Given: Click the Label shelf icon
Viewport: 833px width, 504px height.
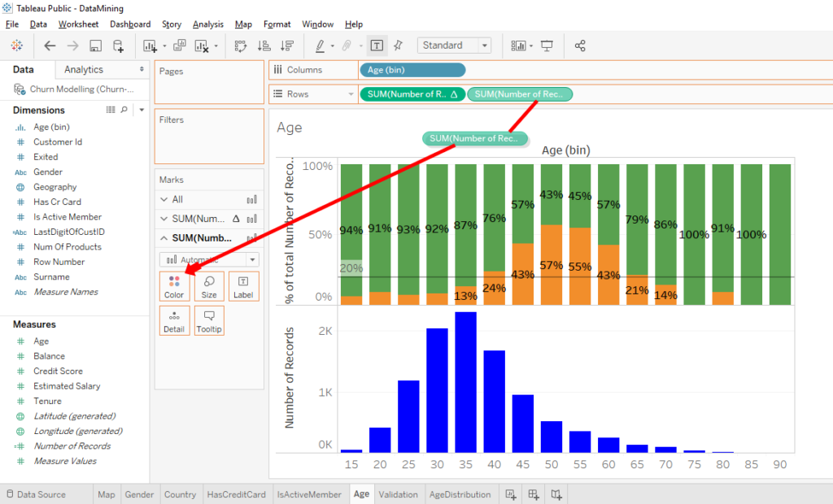Looking at the screenshot, I should click(243, 286).
